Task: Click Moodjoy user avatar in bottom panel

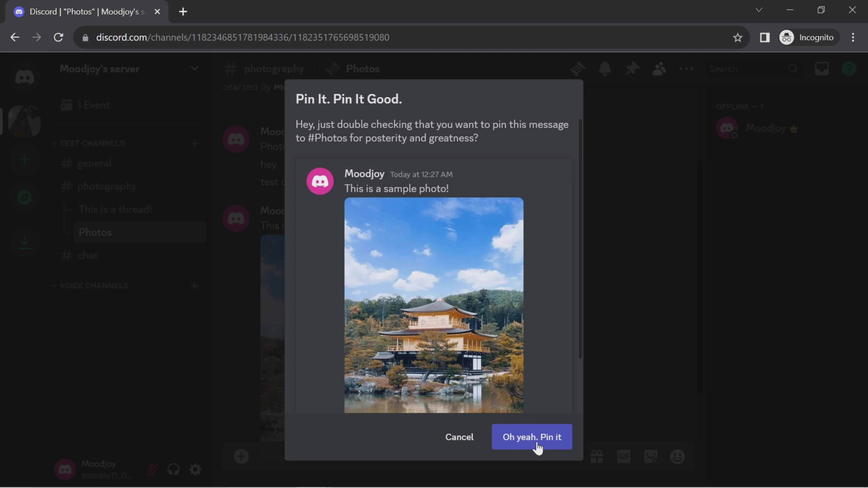Action: [x=65, y=469]
